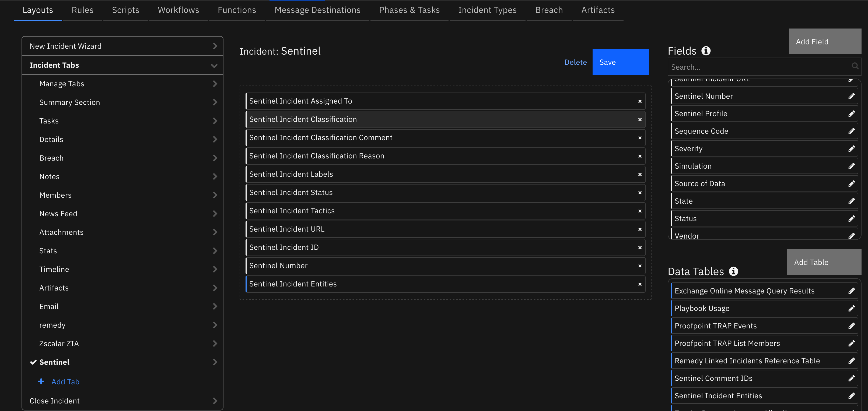The height and width of the screenshot is (411, 868).
Task: Open the Incident Types tab
Action: pos(488,10)
